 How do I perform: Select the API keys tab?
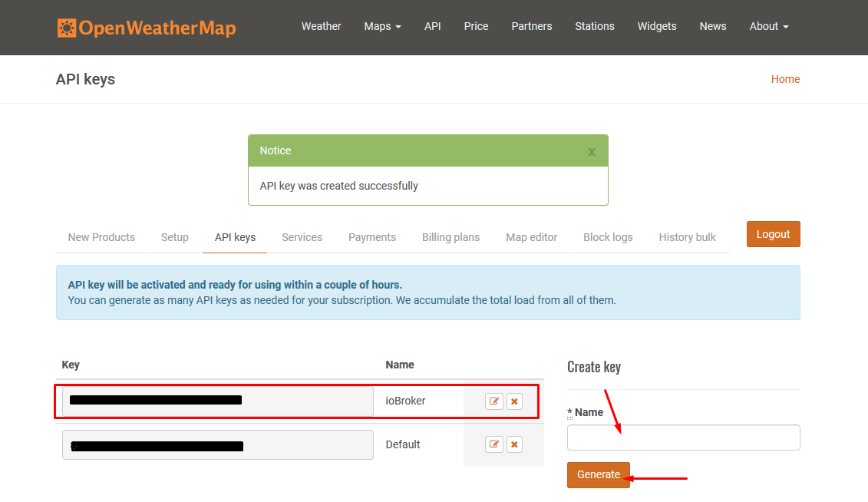pos(235,237)
